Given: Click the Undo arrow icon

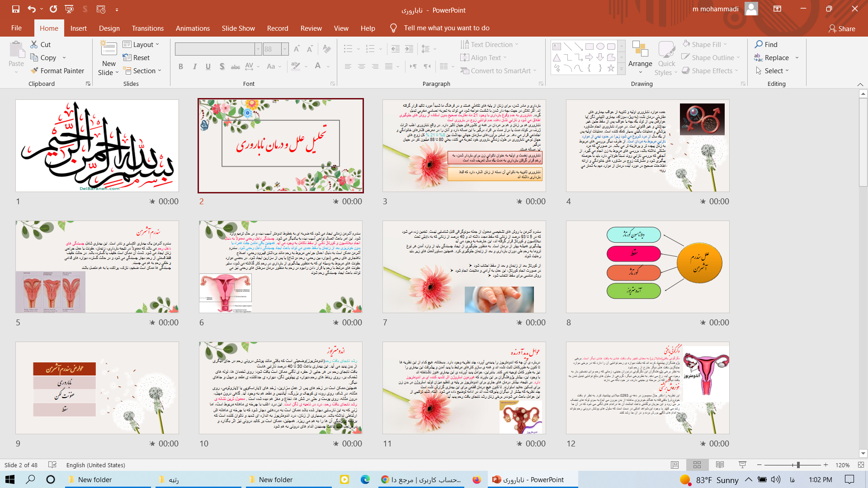Looking at the screenshot, I should coord(31,9).
